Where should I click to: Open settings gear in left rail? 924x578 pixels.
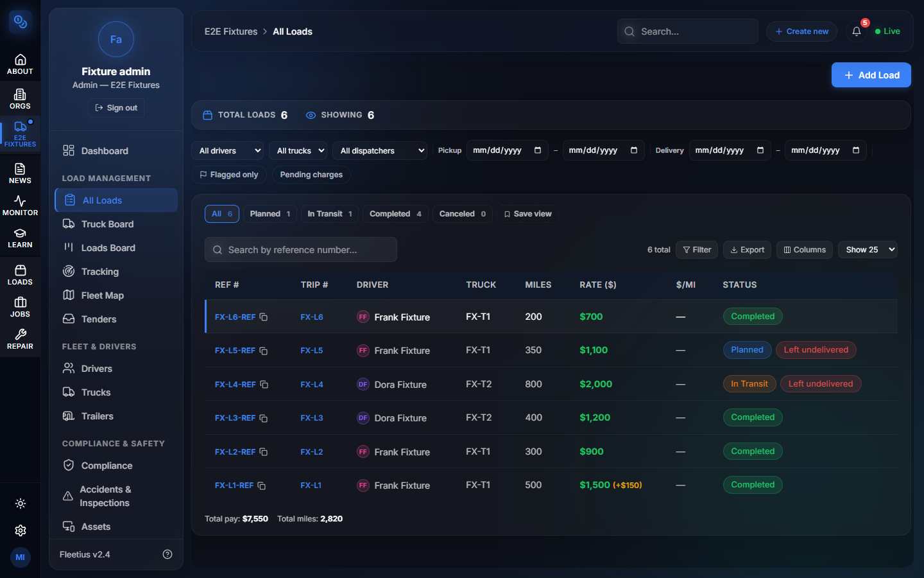coord(21,530)
